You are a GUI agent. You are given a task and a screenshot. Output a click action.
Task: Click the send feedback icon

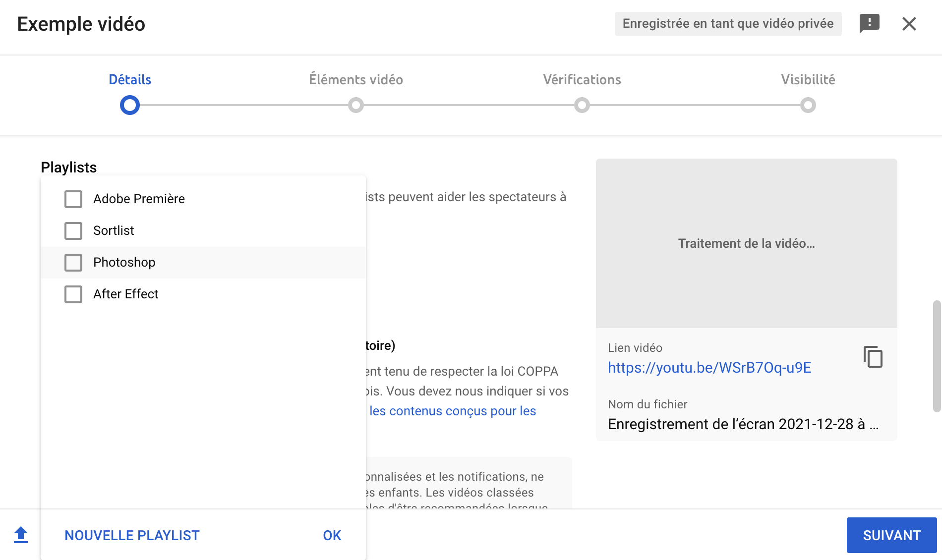pos(869,23)
